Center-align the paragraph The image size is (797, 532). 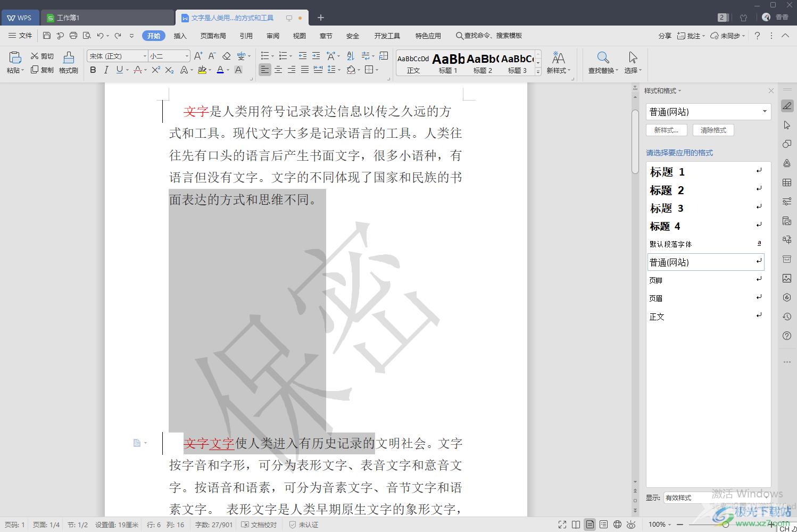click(278, 70)
